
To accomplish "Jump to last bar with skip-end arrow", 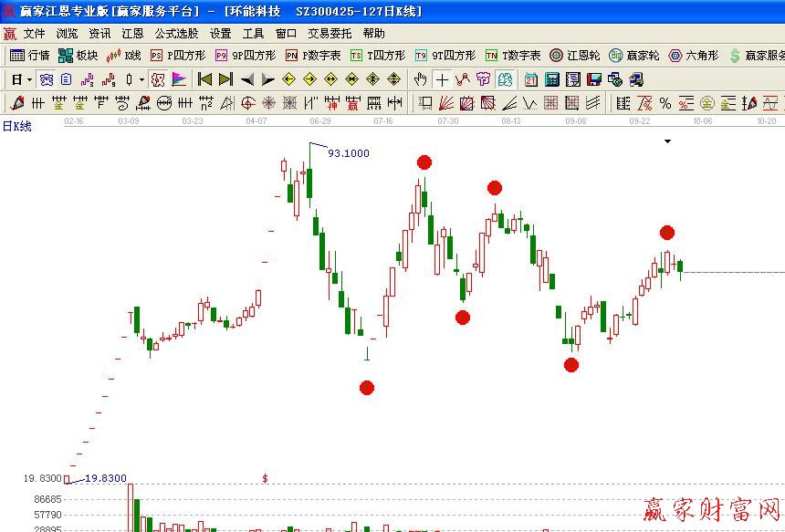I will pyautogui.click(x=225, y=79).
